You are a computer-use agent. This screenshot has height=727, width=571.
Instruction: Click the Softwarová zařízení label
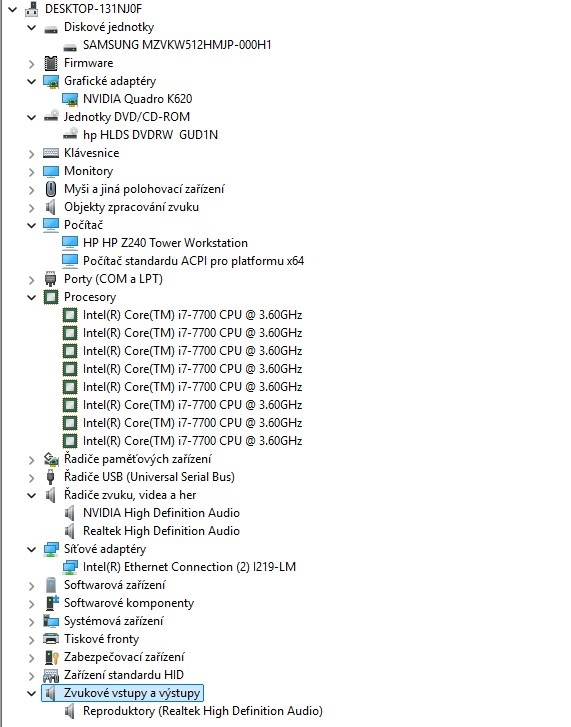tap(114, 585)
